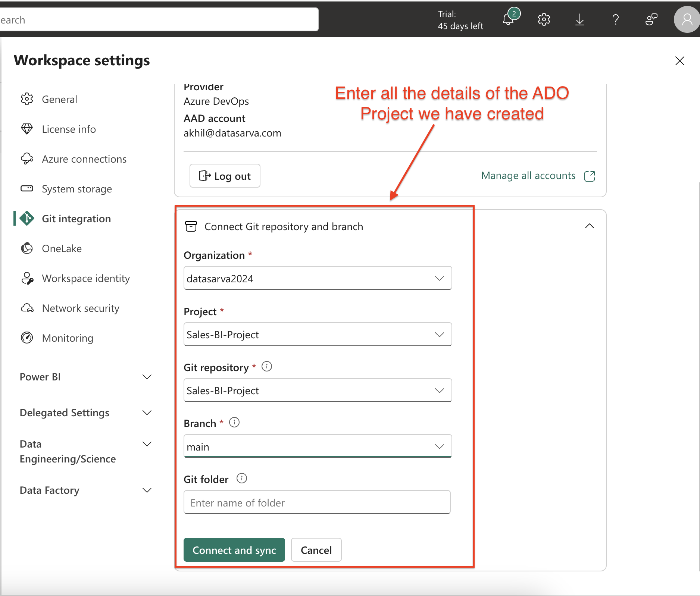Go to Network security settings
Screen dimensions: 700x596
[x=81, y=308]
